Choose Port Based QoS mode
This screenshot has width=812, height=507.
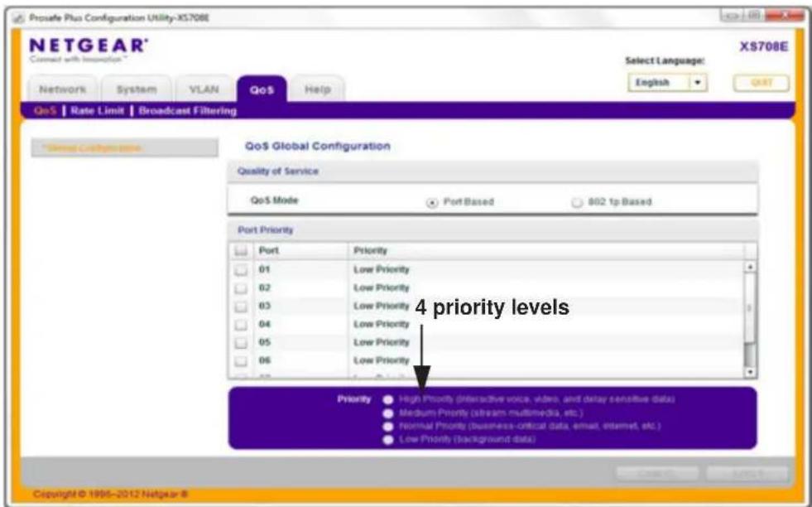[431, 203]
